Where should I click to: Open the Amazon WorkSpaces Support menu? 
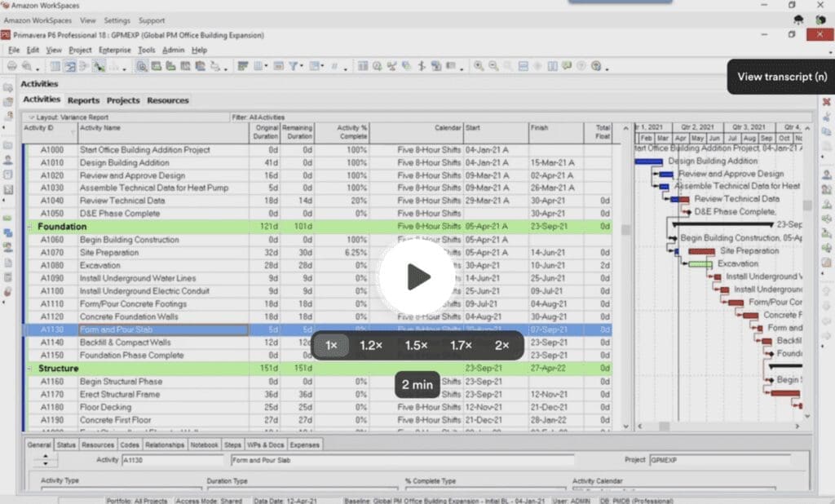(x=151, y=20)
